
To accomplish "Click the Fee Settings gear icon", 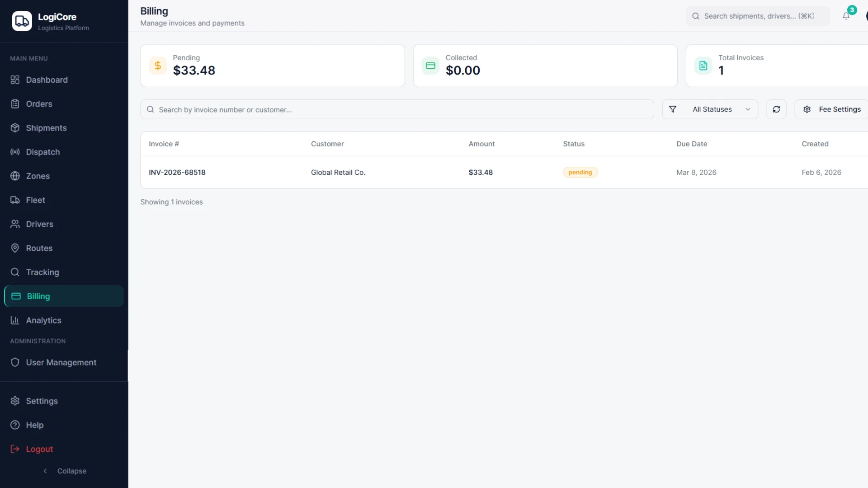I will [807, 109].
